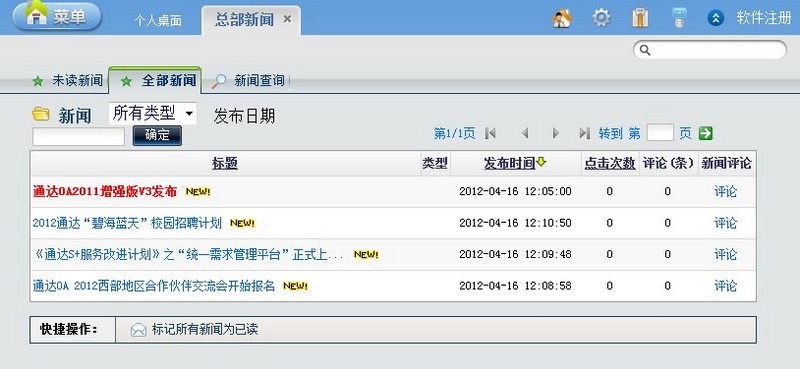This screenshot has height=369, width=800.
Task: Open the 所有类型 news type dropdown
Action: coord(153,113)
